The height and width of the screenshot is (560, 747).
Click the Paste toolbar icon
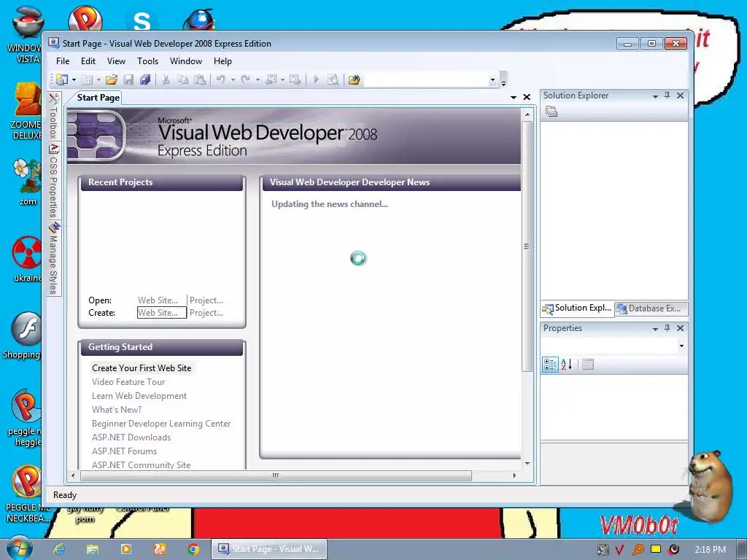coord(200,79)
